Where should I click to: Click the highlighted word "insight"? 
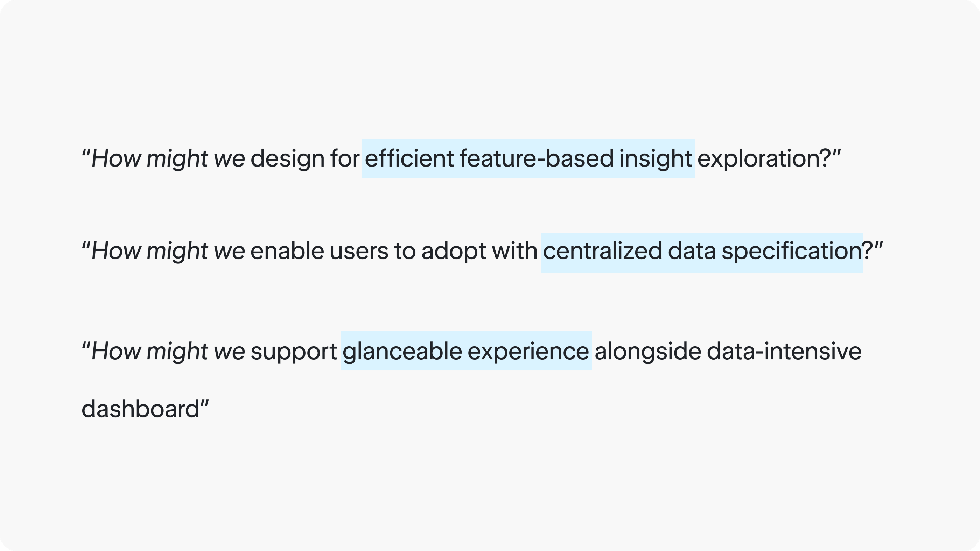(x=656, y=159)
